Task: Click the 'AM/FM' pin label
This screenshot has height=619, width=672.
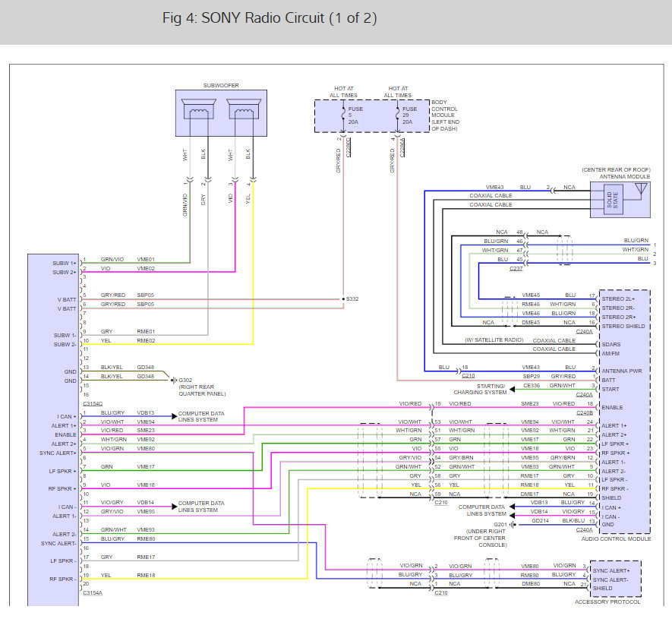Action: click(x=610, y=354)
